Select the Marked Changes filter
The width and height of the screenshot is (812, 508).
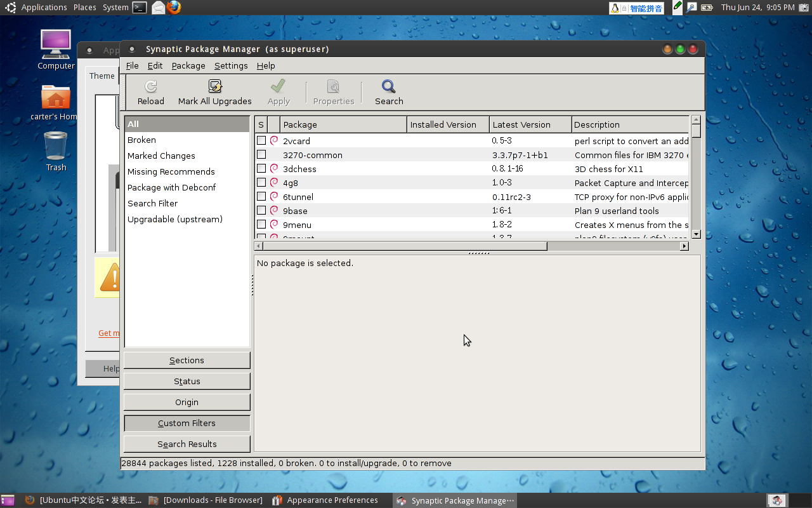[187, 156]
